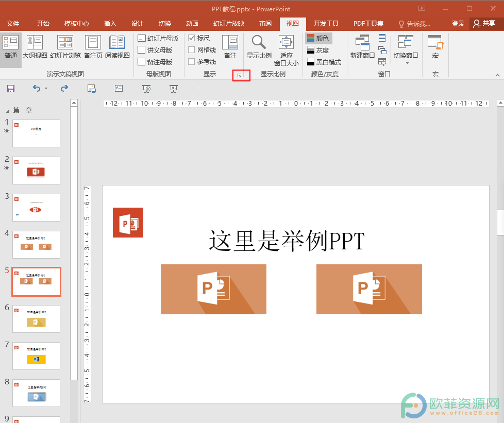The width and height of the screenshot is (504, 423).
Task: Open a New Window (新建窗口)
Action: pos(362,47)
